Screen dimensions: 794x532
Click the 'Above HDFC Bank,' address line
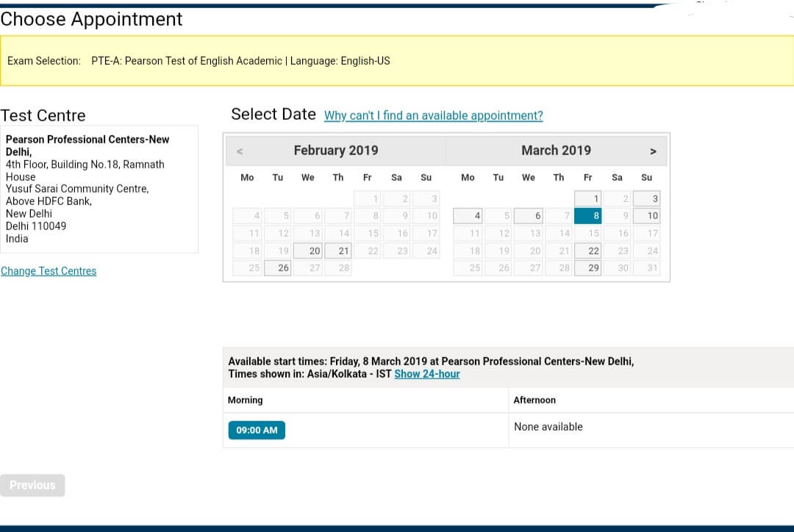49,201
